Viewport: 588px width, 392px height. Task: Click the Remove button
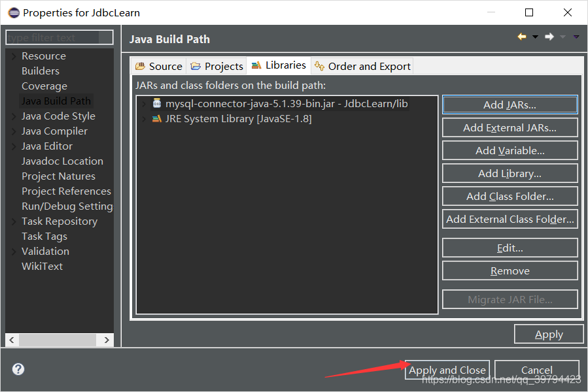coord(510,270)
